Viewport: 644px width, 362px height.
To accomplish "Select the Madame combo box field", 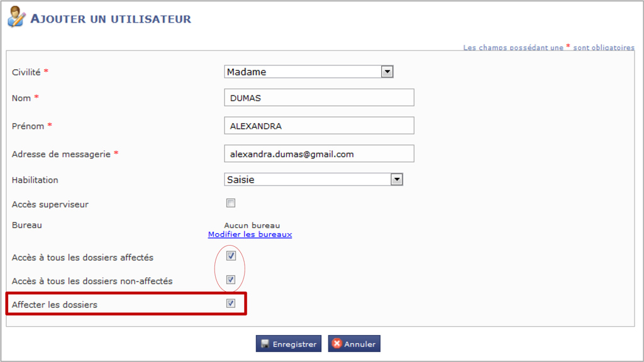I will [x=309, y=72].
